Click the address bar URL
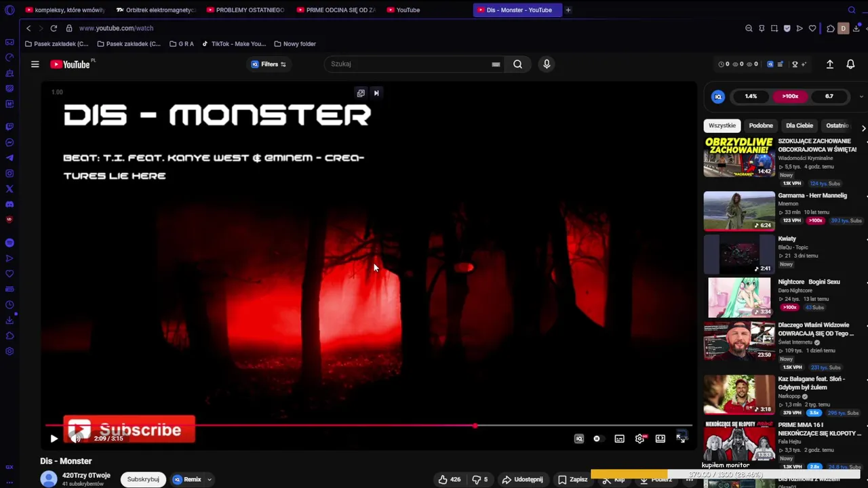 116,28
